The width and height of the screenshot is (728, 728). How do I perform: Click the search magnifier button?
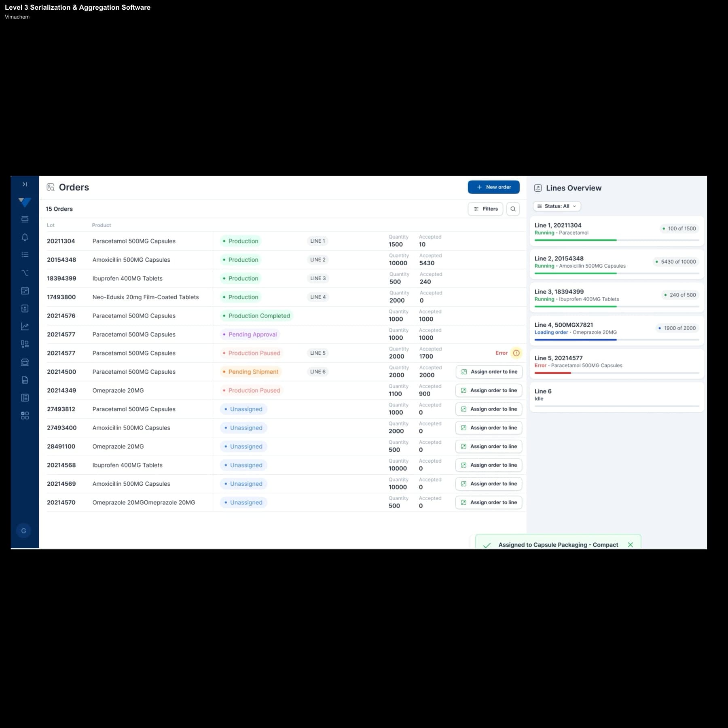tap(513, 209)
